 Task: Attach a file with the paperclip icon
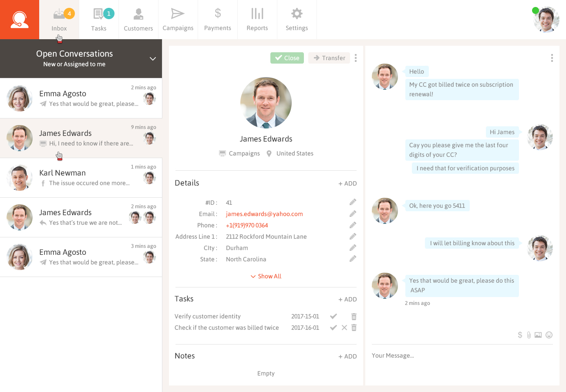coord(529,335)
